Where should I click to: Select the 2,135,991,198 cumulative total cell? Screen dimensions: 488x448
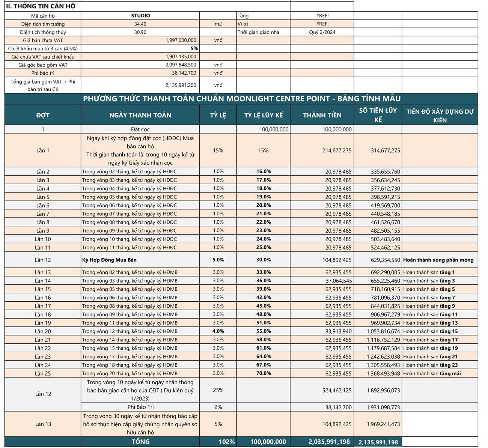click(378, 442)
